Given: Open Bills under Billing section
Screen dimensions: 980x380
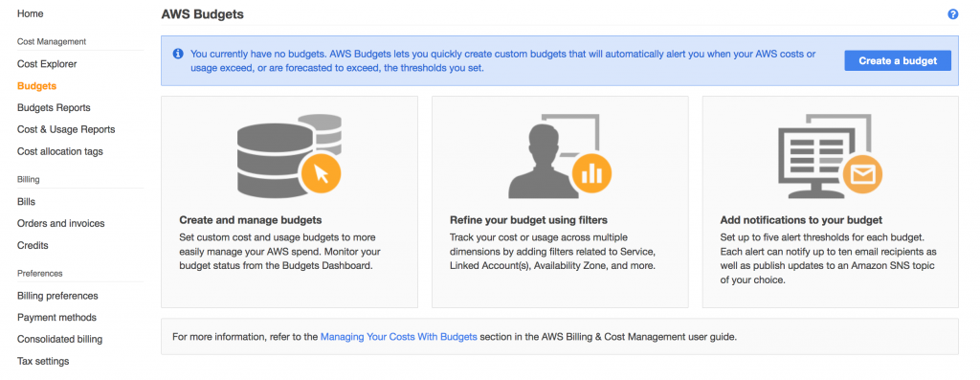Looking at the screenshot, I should coord(26,202).
